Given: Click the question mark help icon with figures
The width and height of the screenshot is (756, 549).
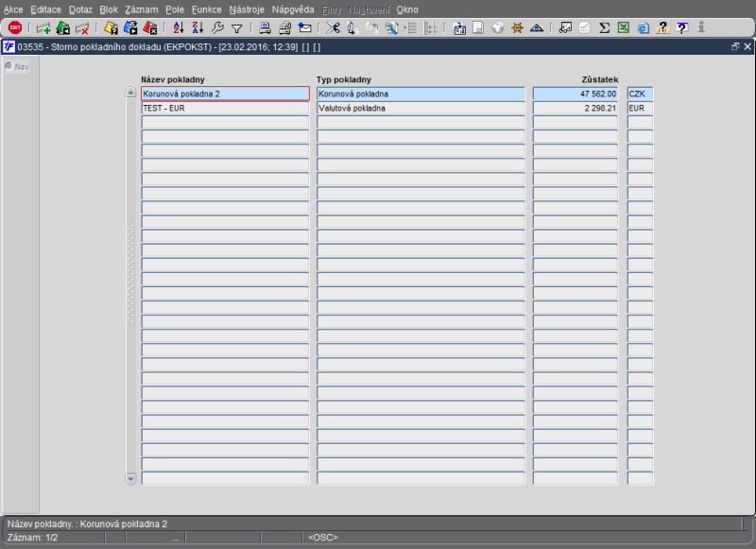Looking at the screenshot, I should [x=663, y=28].
